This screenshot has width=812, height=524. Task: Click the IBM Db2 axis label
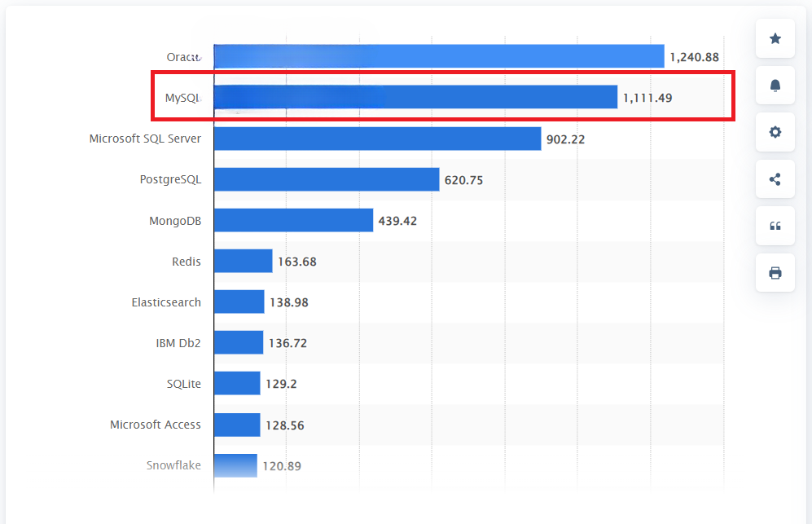pyautogui.click(x=178, y=343)
